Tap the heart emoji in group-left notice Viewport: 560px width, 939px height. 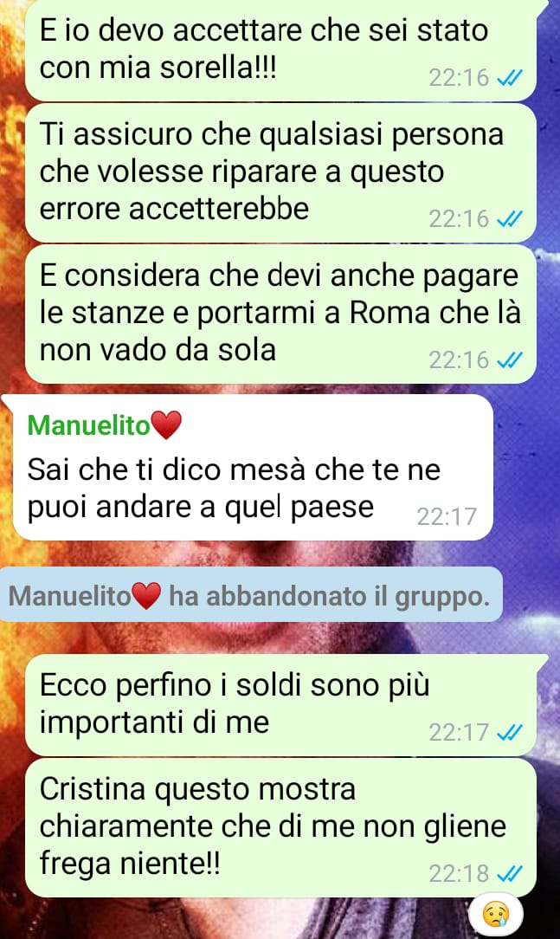tap(146, 597)
